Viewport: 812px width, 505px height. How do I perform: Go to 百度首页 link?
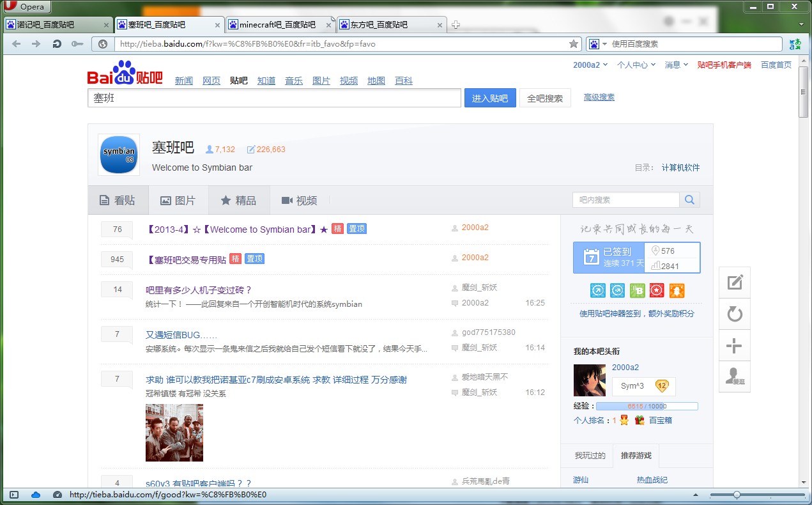tap(776, 65)
